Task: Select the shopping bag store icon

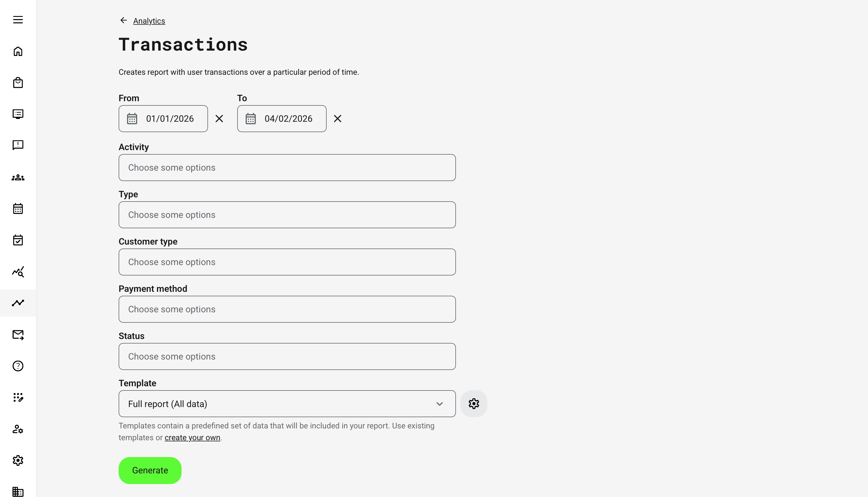Action: [18, 82]
